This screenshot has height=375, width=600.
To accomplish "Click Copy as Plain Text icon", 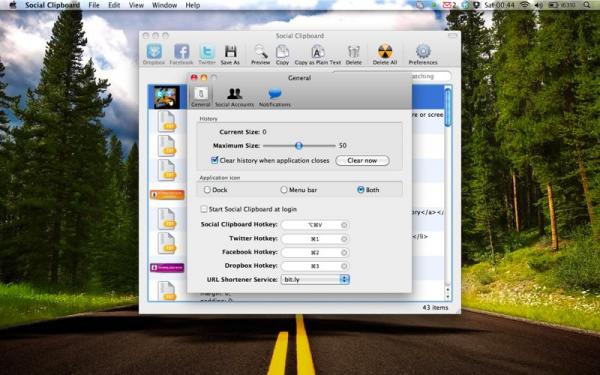I will point(318,52).
